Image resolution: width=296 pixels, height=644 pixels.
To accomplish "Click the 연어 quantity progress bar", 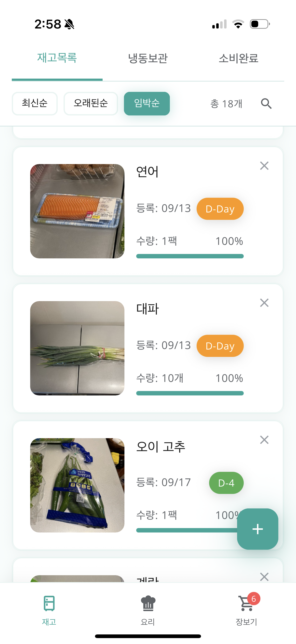I will point(190,256).
